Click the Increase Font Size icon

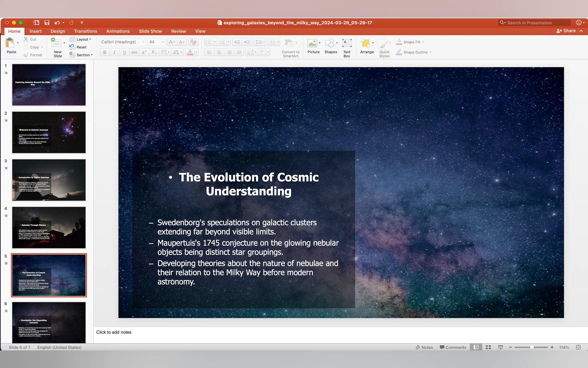click(172, 42)
